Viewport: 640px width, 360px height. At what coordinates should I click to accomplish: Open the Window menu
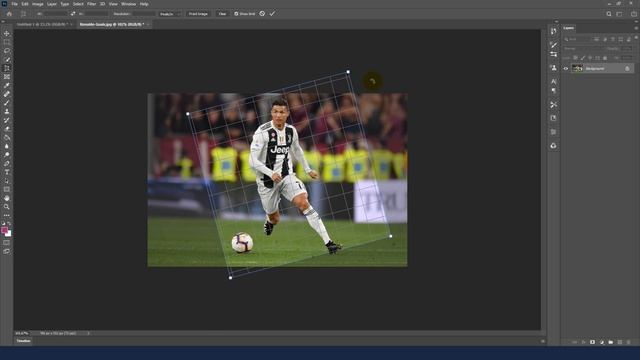(128, 4)
